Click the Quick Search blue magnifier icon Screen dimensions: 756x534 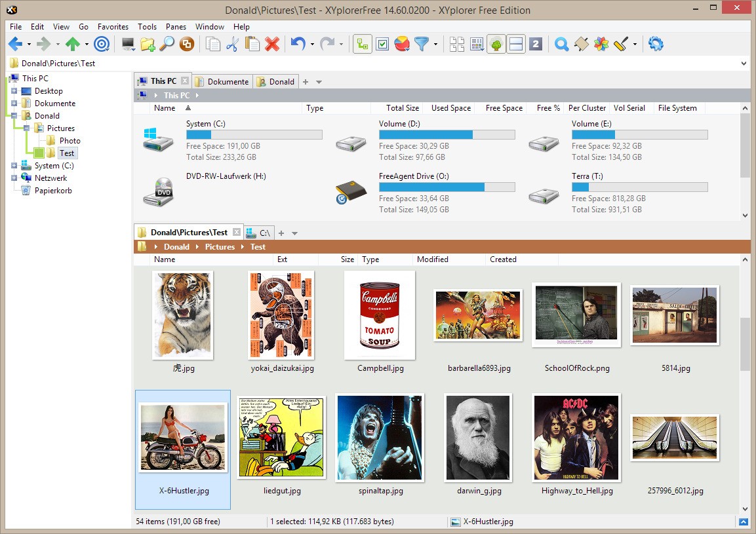pos(561,45)
